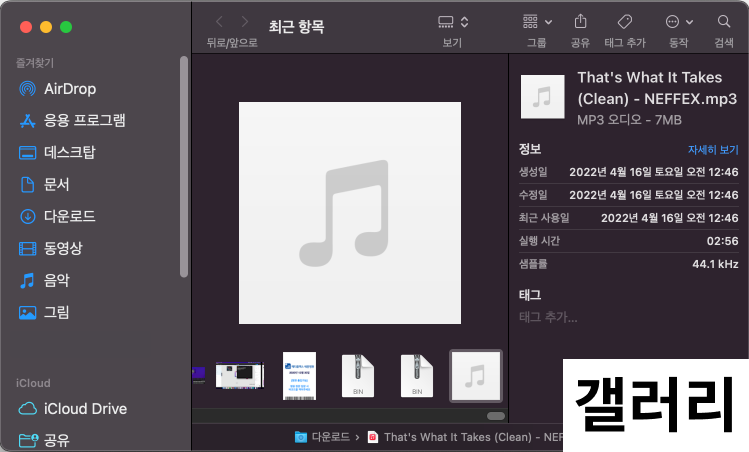This screenshot has height=452, width=749.
Task: Open 공유 shared folder in sidebar
Action: [x=57, y=440]
